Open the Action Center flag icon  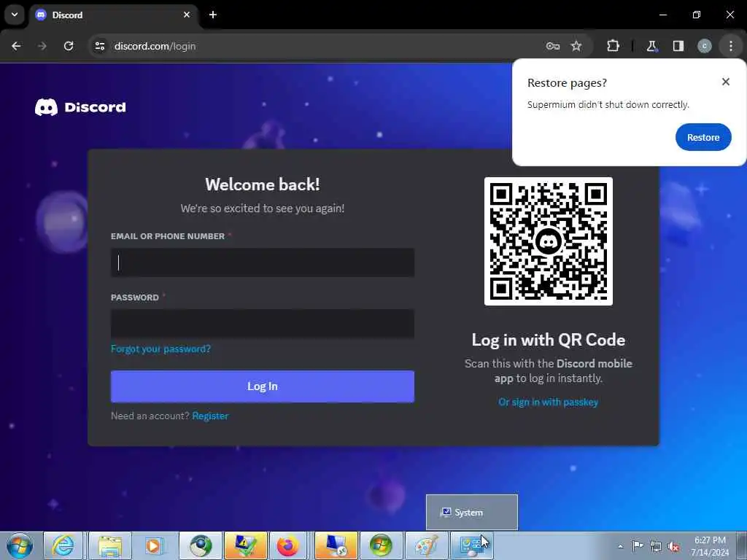click(x=638, y=545)
